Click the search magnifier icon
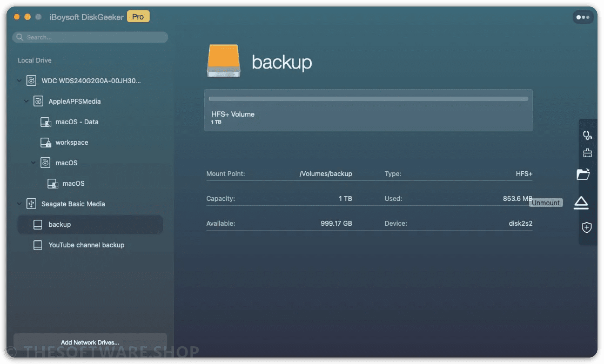This screenshot has height=364, width=604. coord(20,37)
